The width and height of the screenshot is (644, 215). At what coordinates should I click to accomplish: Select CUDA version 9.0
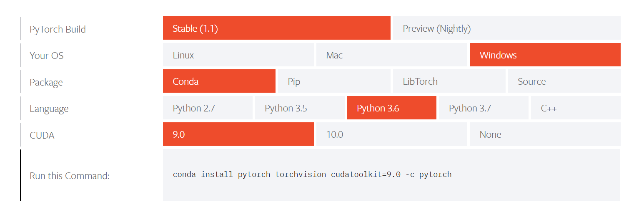[x=238, y=134]
